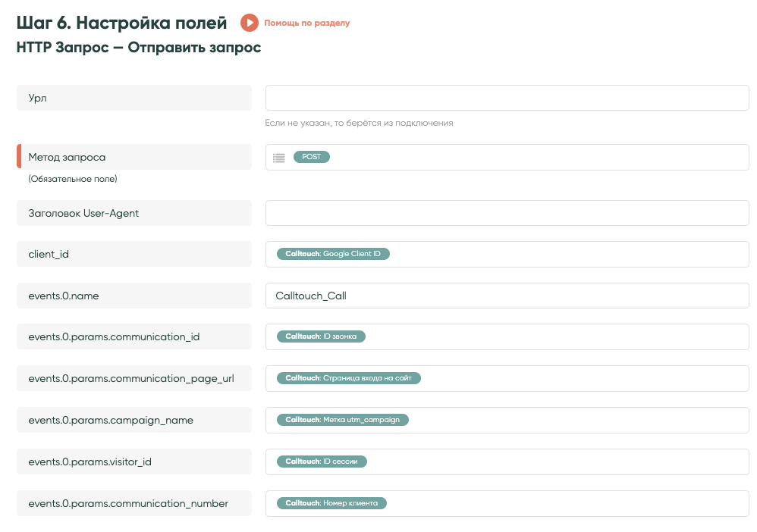The image size is (757, 532).
Task: Select the Номер клиента tag
Action: [x=331, y=502]
